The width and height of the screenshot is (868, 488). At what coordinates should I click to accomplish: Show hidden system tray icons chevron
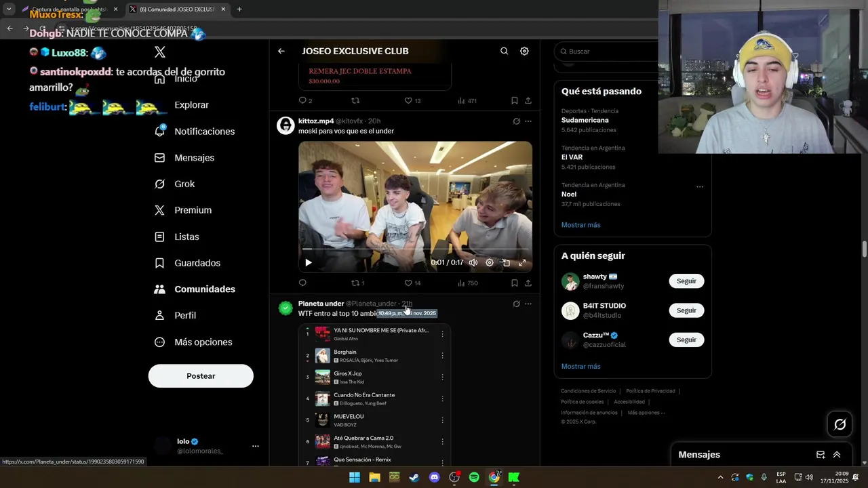[x=720, y=477]
